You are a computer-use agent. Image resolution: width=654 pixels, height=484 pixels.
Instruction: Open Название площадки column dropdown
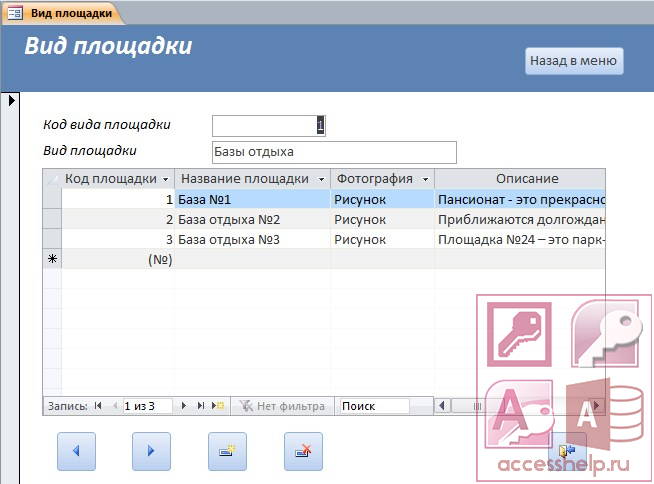coord(321,179)
